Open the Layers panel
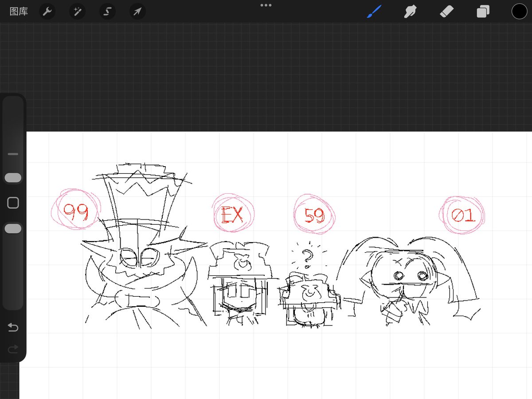The height and width of the screenshot is (399, 532). tap(483, 12)
